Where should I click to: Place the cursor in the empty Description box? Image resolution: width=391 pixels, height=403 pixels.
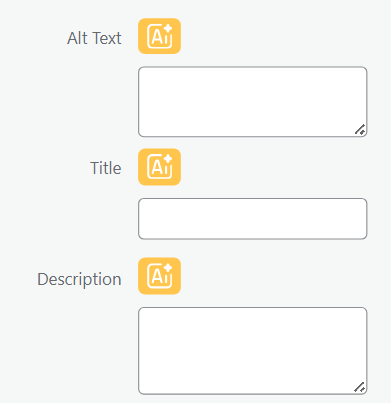click(x=253, y=351)
